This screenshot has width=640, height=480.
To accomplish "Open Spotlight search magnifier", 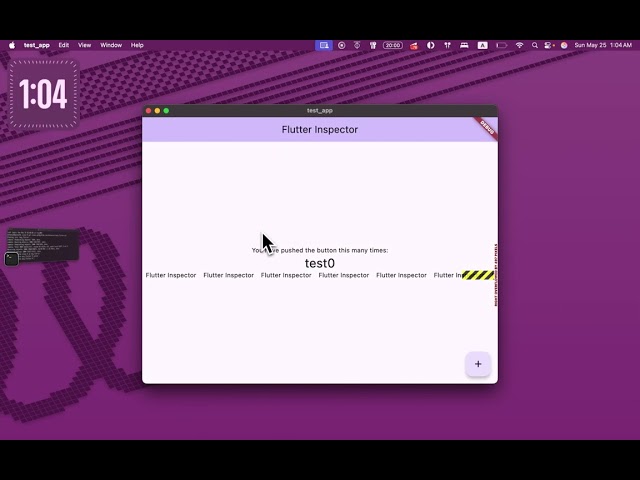I will point(535,45).
